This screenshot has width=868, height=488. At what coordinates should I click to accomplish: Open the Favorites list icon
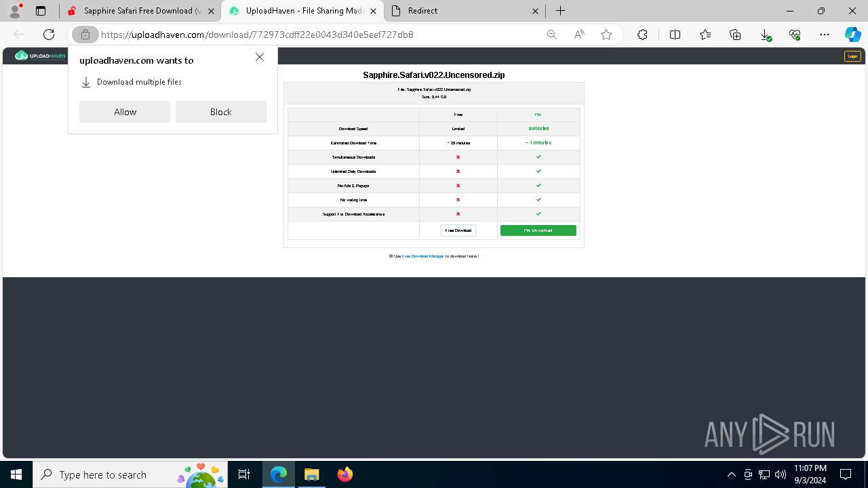point(705,35)
